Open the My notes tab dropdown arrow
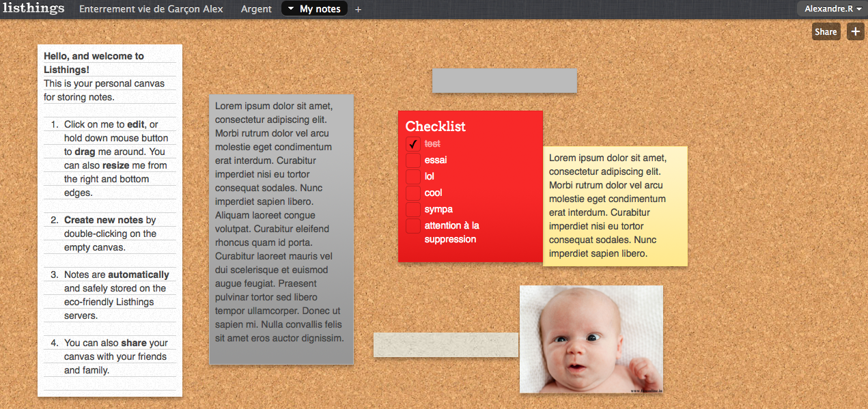 291,9
